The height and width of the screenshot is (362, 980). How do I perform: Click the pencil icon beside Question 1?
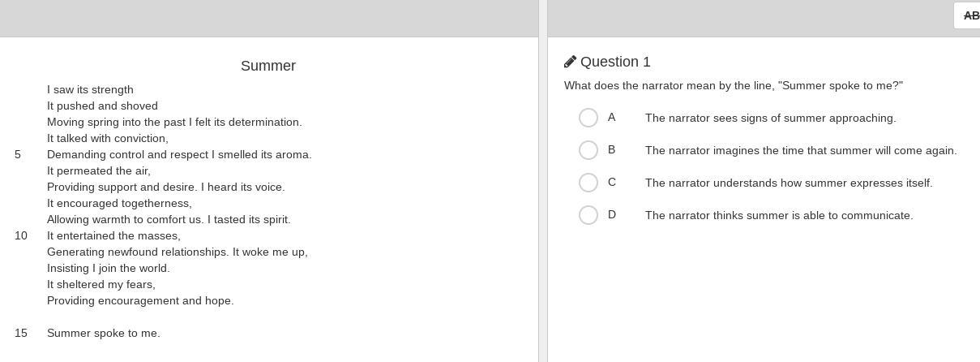pos(570,62)
